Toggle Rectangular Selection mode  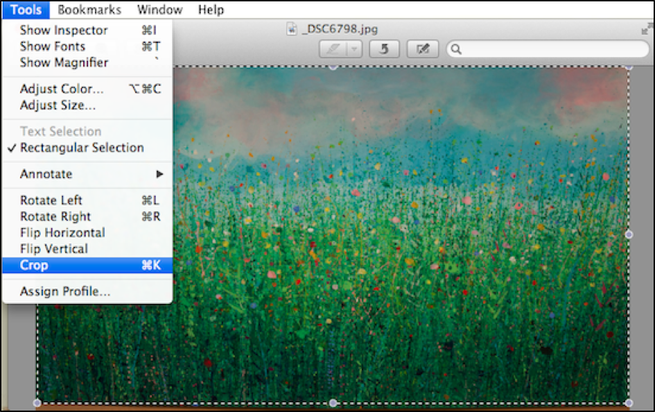pyautogui.click(x=87, y=148)
